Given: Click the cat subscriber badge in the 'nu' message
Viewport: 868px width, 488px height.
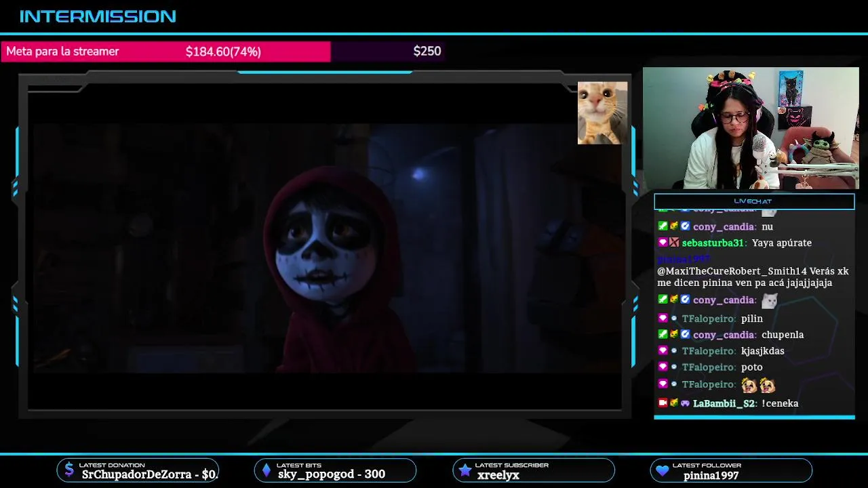Looking at the screenshot, I should click(x=674, y=226).
